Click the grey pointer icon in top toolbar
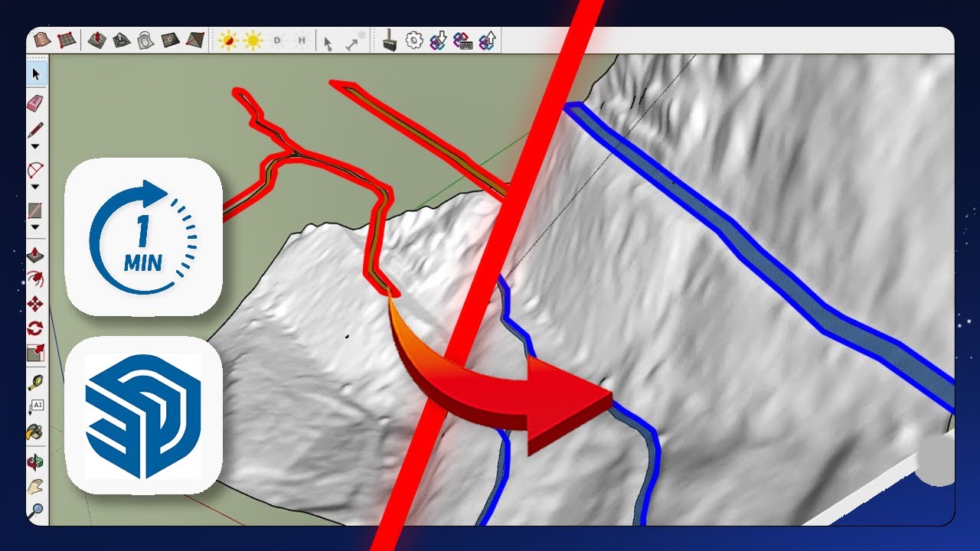The image size is (980, 551). click(328, 43)
